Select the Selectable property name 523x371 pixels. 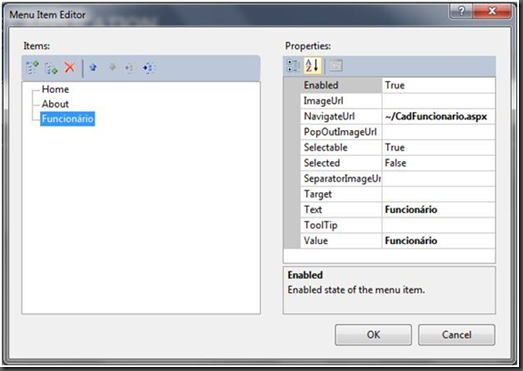[x=341, y=147]
